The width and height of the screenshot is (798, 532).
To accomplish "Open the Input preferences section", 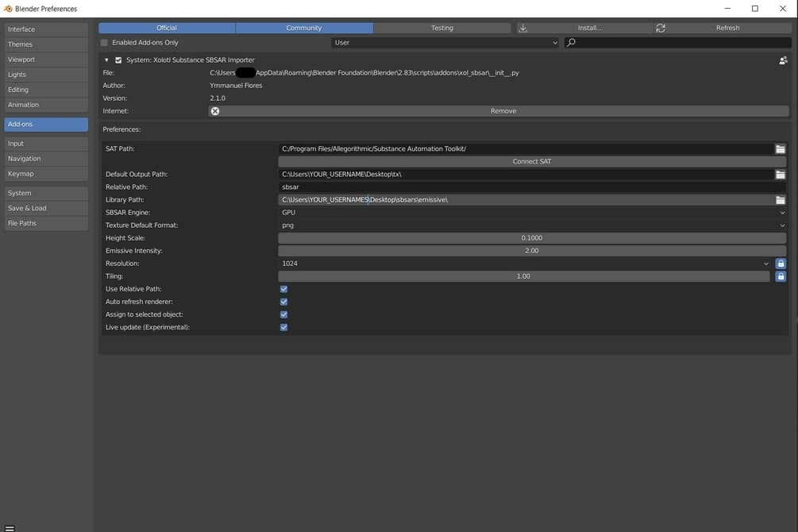I will [46, 144].
